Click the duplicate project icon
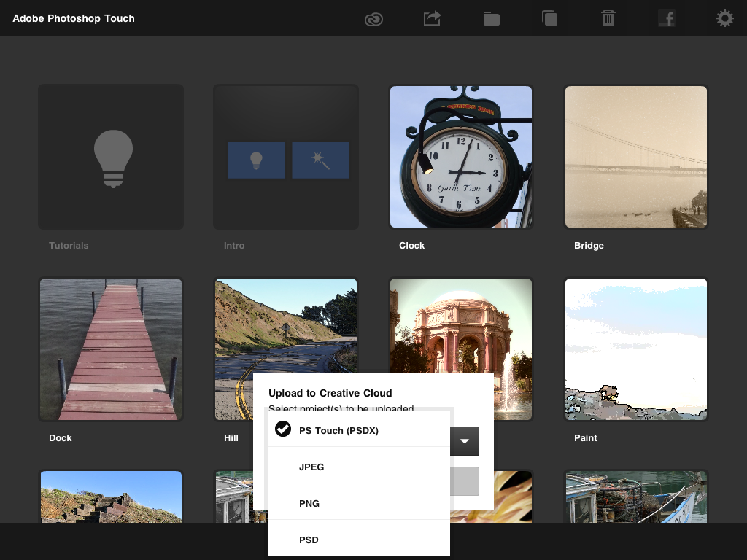Image resolution: width=747 pixels, height=560 pixels. point(549,18)
